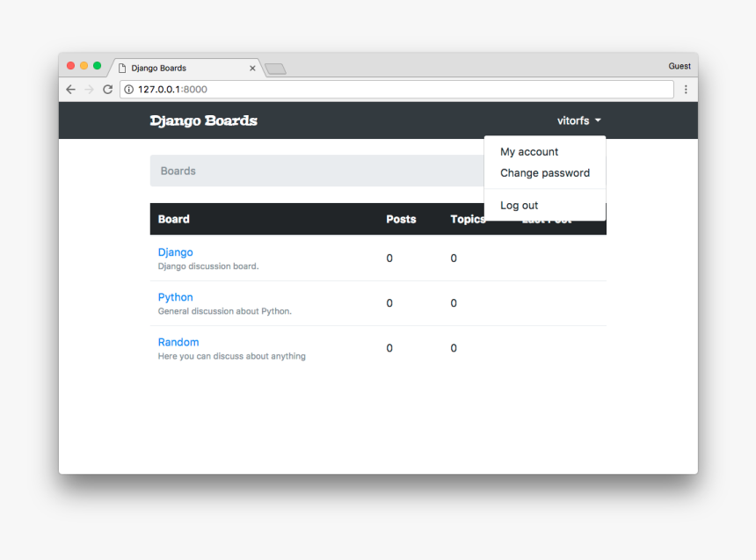Click Django Boards in the navbar

click(203, 120)
